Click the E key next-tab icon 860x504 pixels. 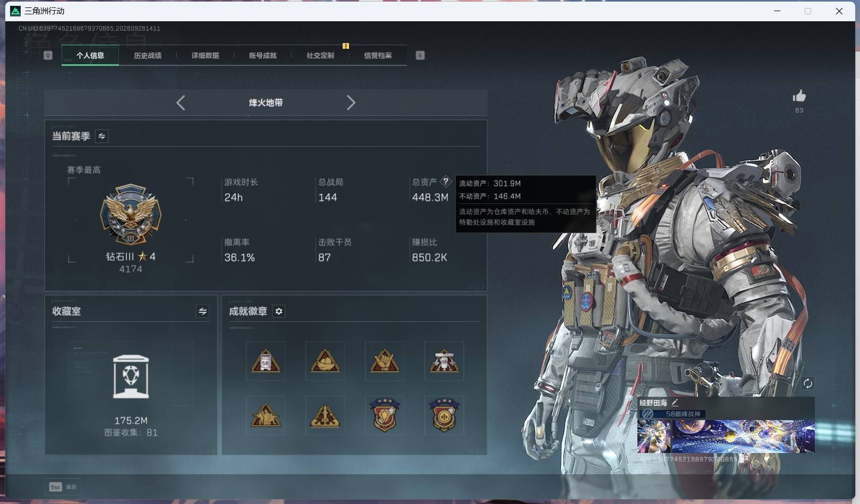420,55
